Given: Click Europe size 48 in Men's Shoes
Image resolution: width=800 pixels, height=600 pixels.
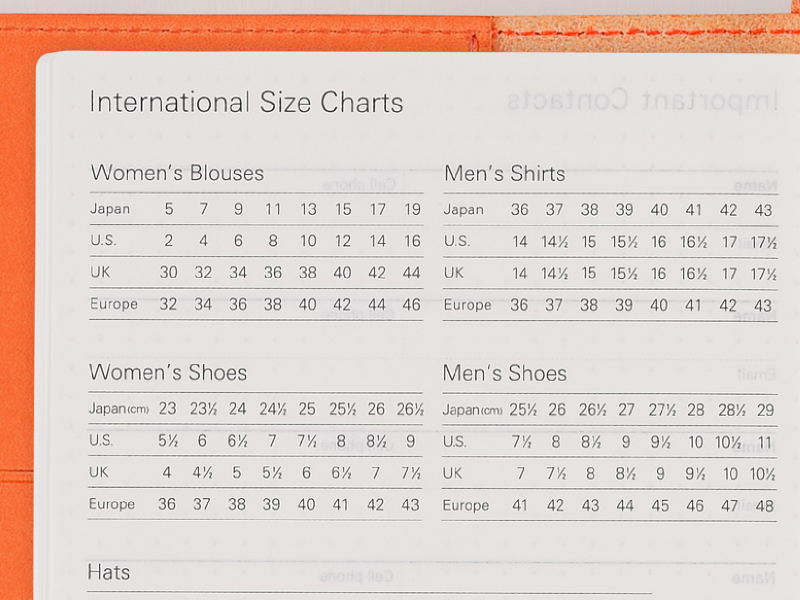Looking at the screenshot, I should coord(765,506).
